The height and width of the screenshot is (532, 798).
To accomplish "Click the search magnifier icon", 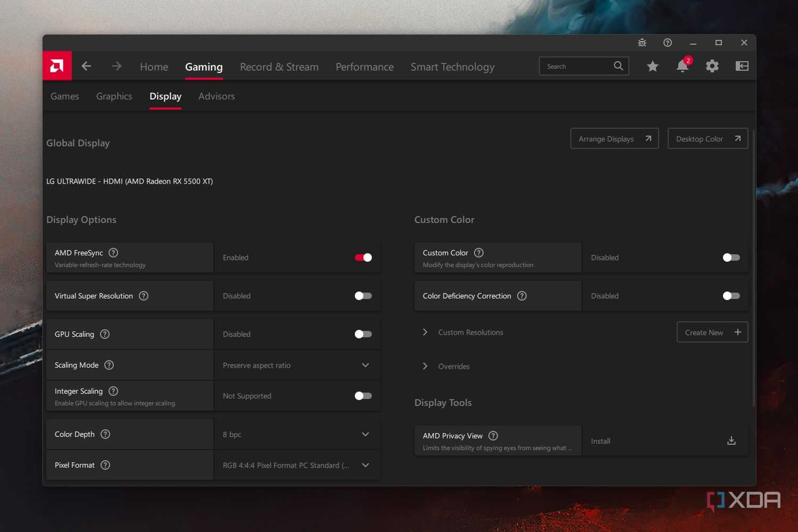I will pos(618,66).
